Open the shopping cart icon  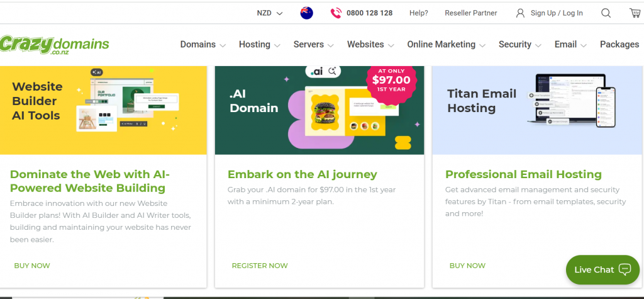635,13
